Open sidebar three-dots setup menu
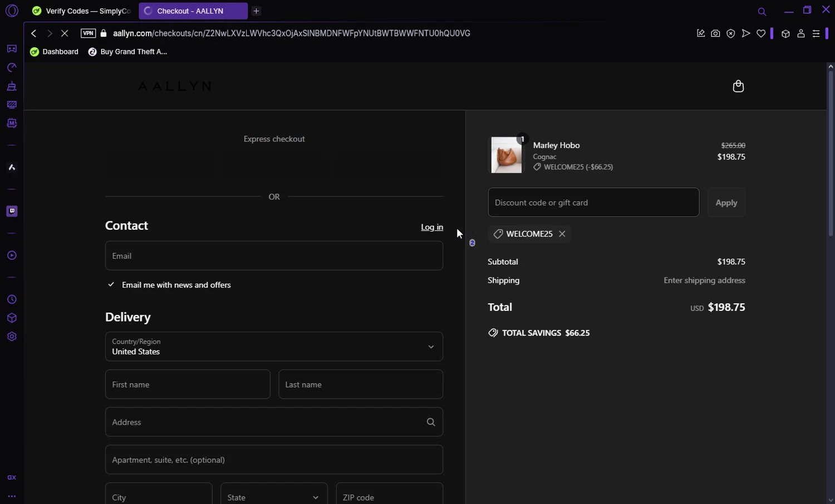The width and height of the screenshot is (835, 504). click(12, 496)
